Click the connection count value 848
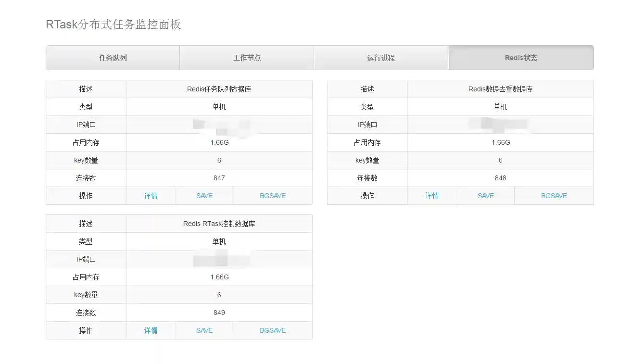 (x=500, y=178)
